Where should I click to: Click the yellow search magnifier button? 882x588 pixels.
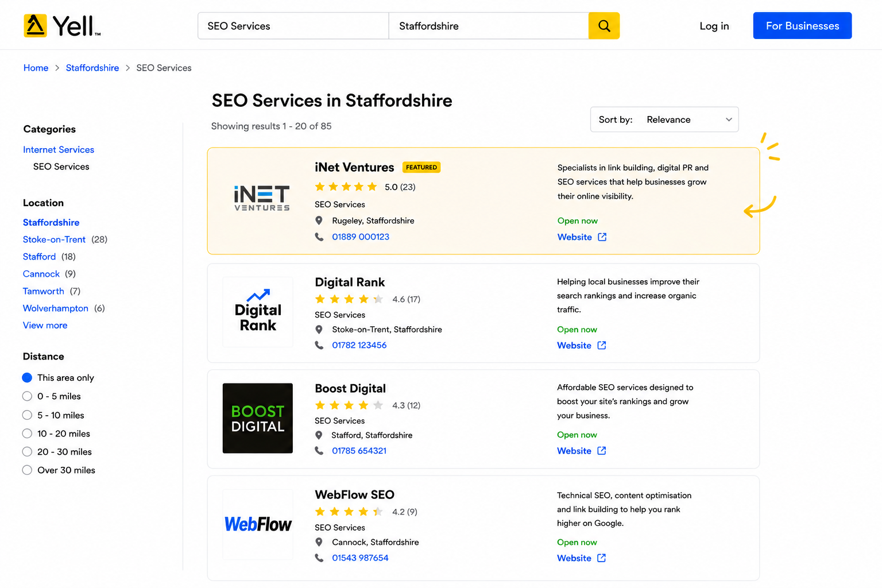604,26
